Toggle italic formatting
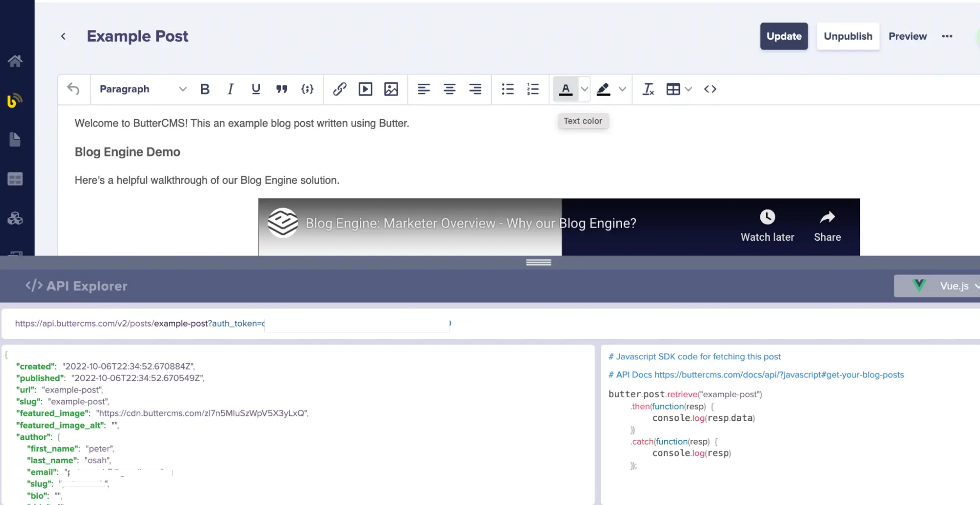Image resolution: width=980 pixels, height=505 pixels. (230, 89)
